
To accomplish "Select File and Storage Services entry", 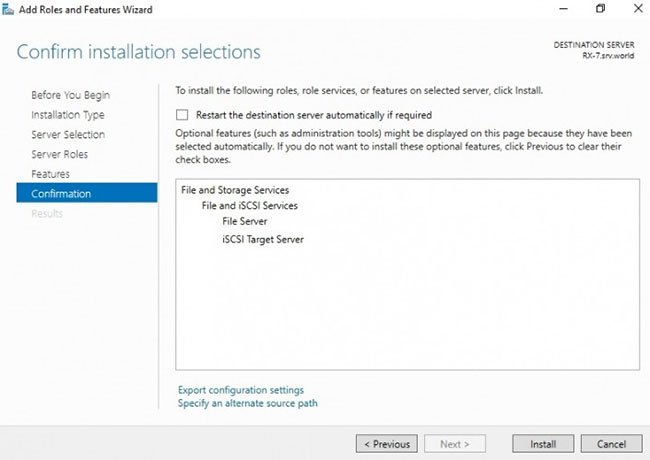I will pos(235,190).
